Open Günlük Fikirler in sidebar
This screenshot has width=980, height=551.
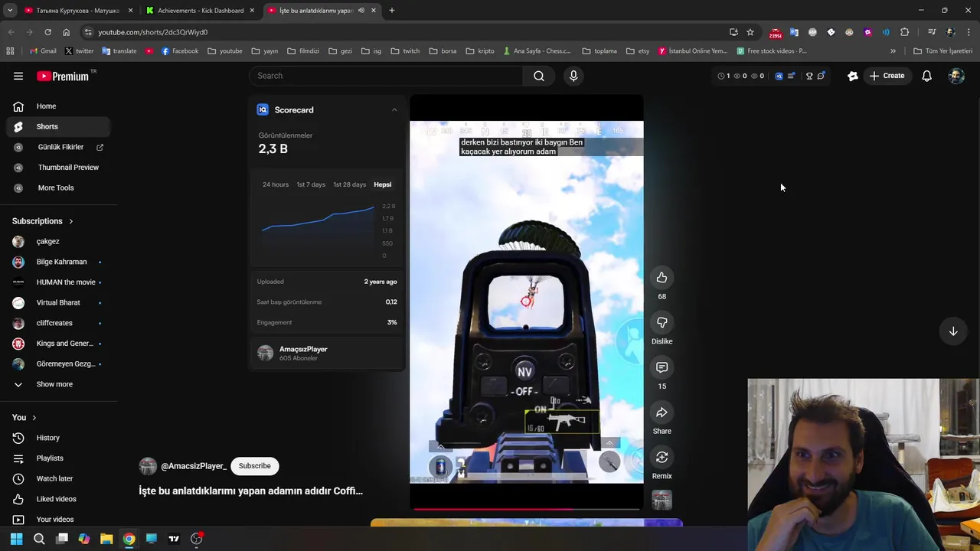[x=58, y=147]
